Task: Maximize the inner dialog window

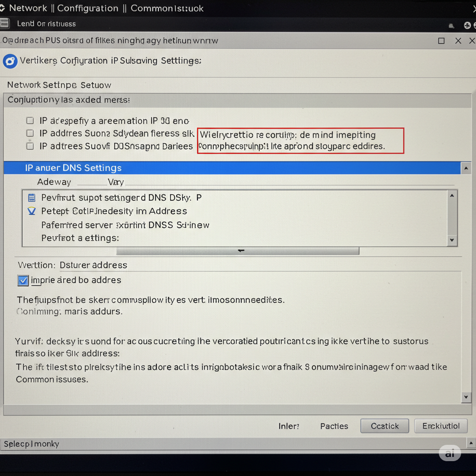Action: (442, 41)
